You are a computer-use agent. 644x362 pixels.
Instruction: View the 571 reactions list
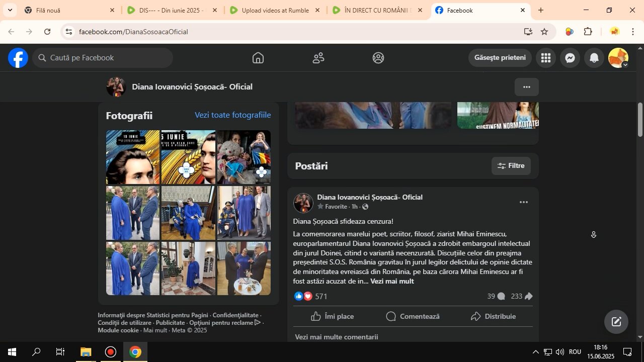click(x=321, y=297)
